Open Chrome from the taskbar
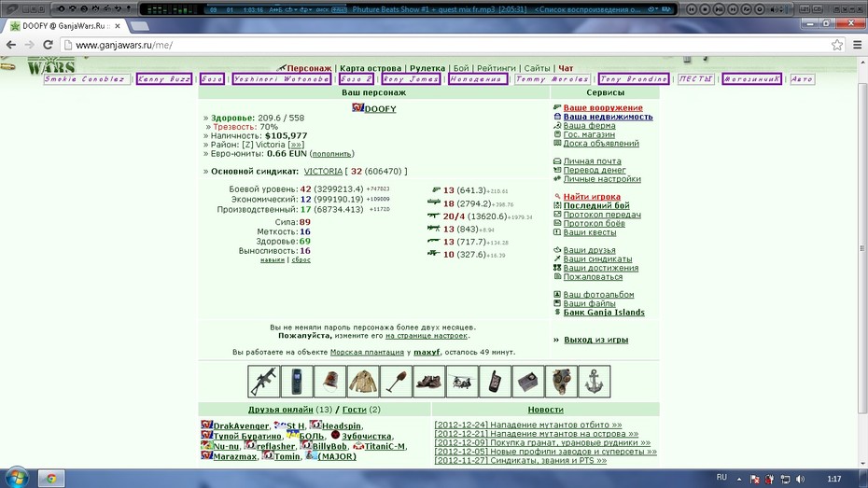 coord(51,478)
